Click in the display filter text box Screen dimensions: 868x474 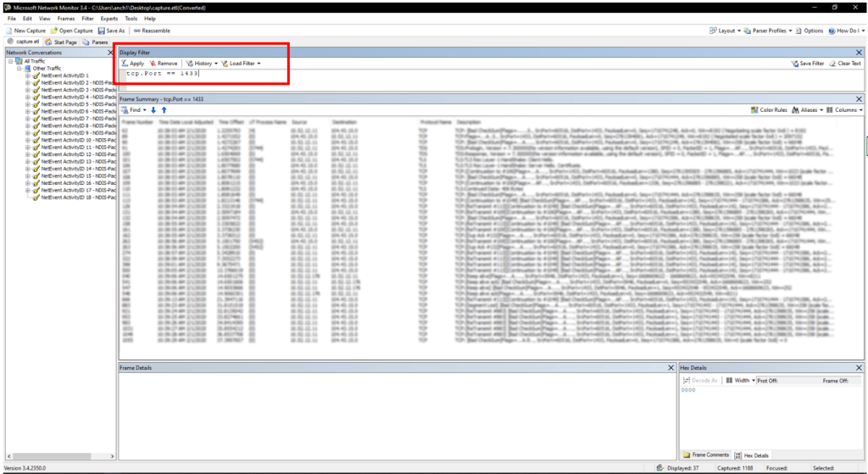[424, 75]
